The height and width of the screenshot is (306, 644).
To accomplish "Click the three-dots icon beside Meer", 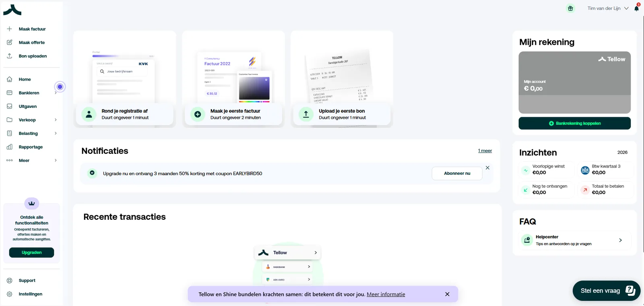I will point(9,160).
